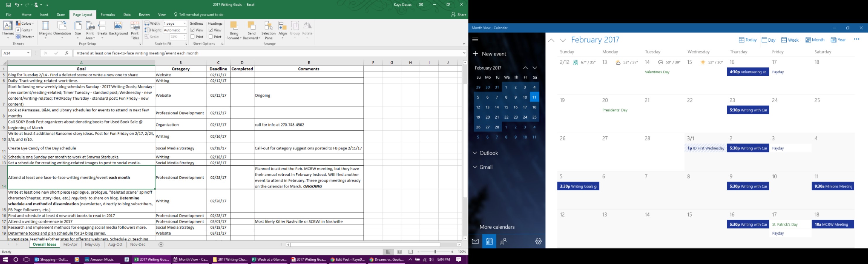Open the Width scale-to-fit dropdown

[x=185, y=23]
